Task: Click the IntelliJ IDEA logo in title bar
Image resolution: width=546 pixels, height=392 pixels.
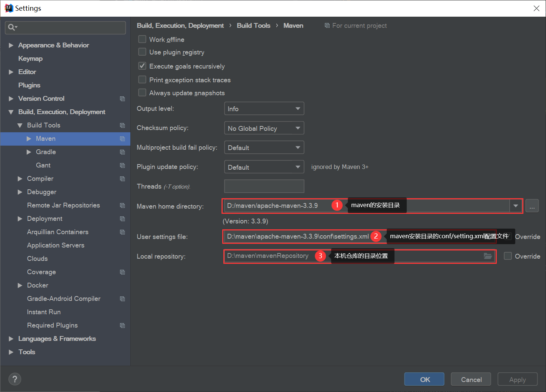Action: click(8, 8)
